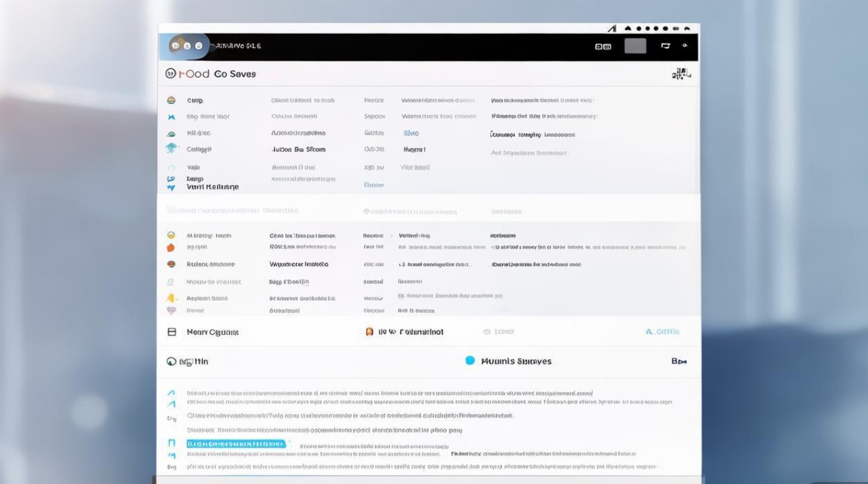
Task: Select the empty circle radio in the fifth row
Action: (171, 168)
